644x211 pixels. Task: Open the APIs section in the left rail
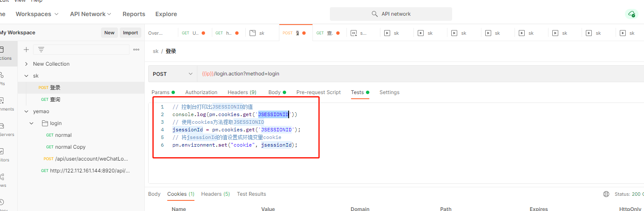point(3,78)
